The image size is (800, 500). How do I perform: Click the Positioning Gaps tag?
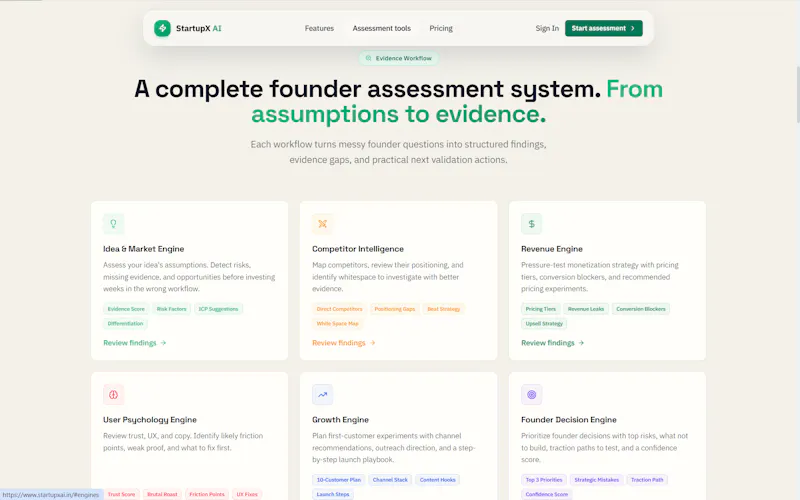coord(395,309)
